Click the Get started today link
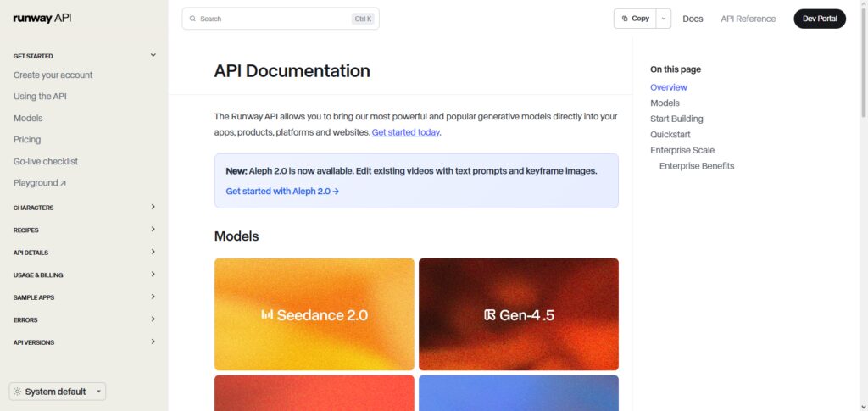The image size is (868, 411). (406, 132)
